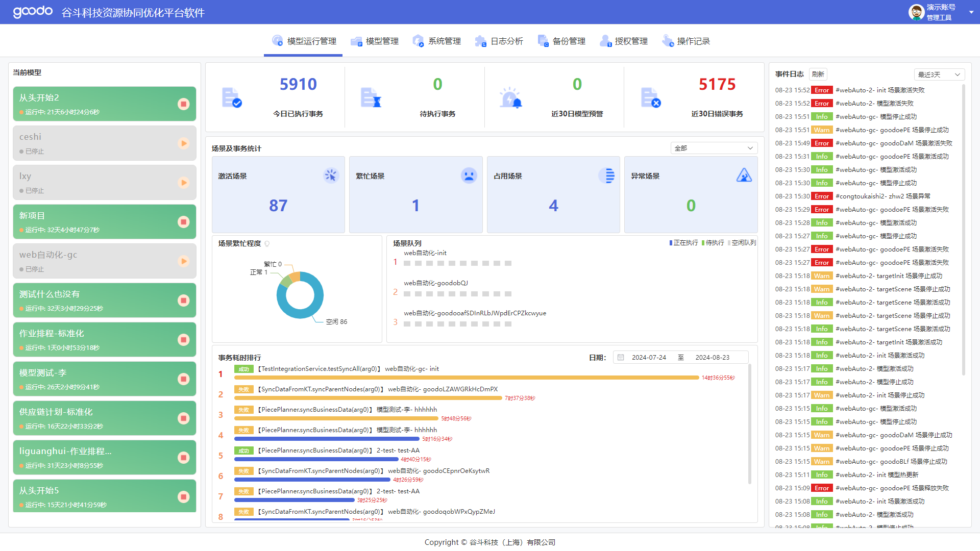This screenshot has width=980, height=551.
Task: Click the 繁忙场景 sad face icon
Action: (469, 176)
